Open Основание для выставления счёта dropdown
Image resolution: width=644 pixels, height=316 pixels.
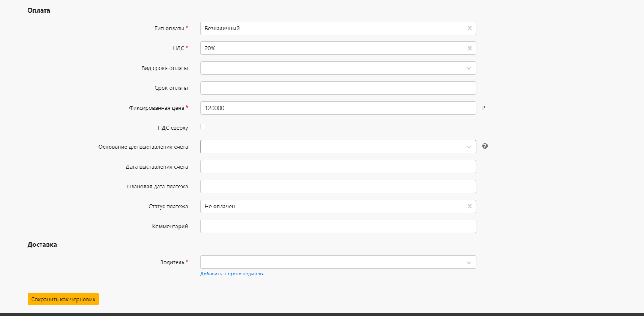tap(338, 147)
